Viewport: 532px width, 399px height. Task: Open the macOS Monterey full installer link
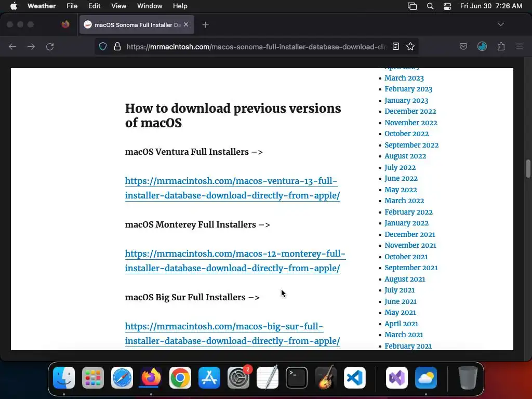235,261
